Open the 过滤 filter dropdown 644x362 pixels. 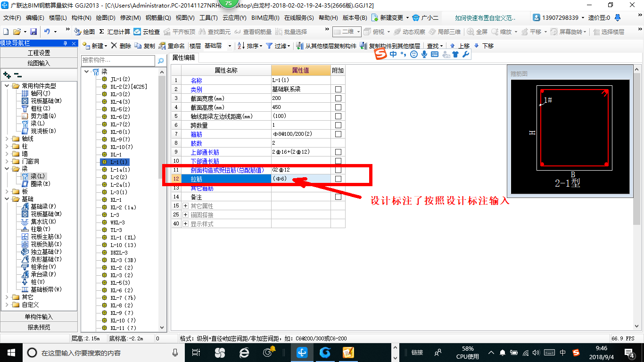pyautogui.click(x=279, y=46)
